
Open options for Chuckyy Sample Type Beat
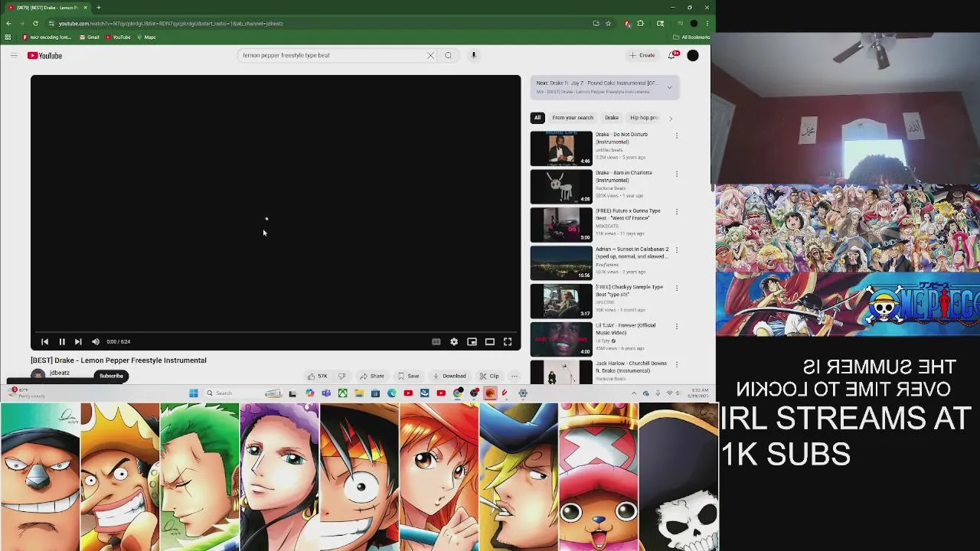point(677,289)
